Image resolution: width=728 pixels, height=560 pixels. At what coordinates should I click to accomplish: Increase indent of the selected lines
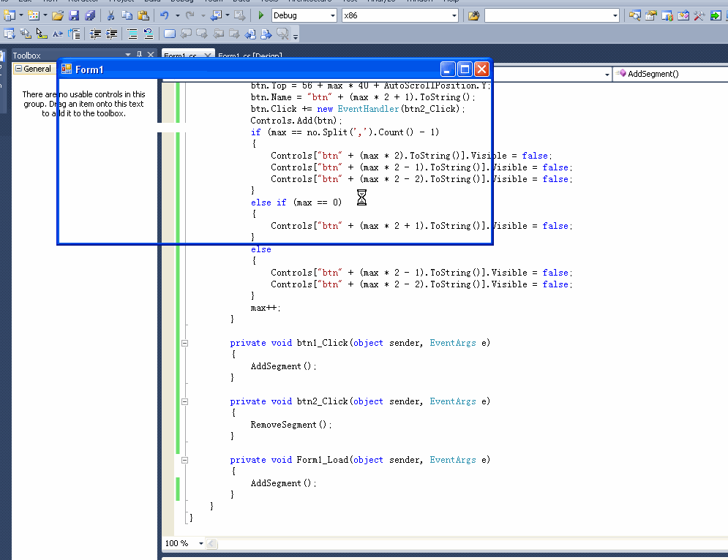point(111,34)
